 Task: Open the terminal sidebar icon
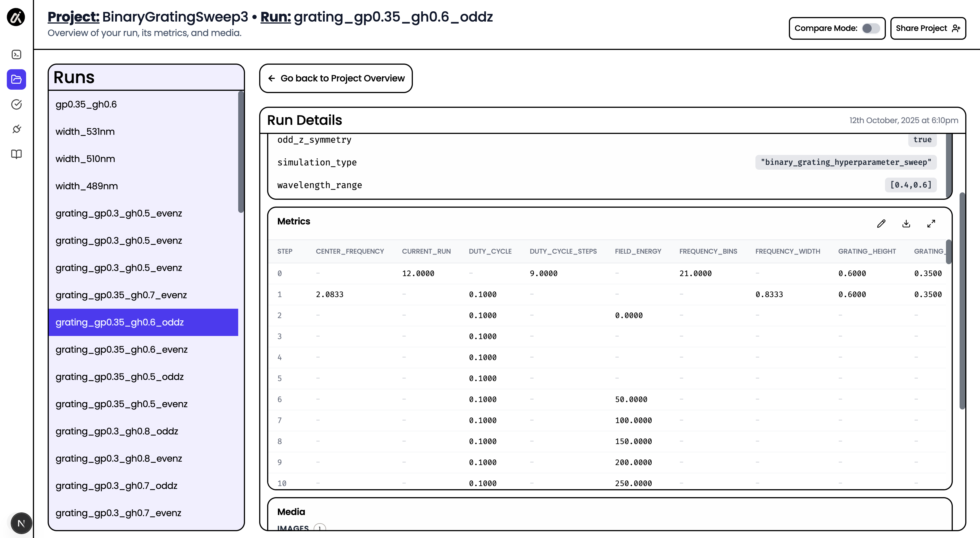click(x=16, y=54)
